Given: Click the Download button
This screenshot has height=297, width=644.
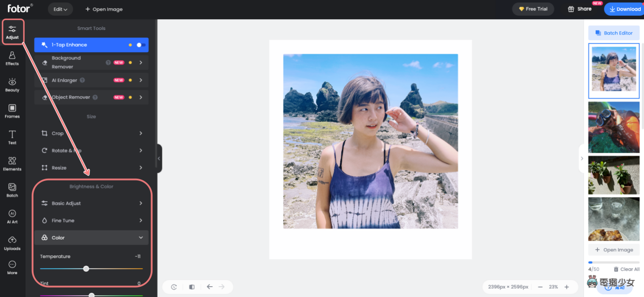Looking at the screenshot, I should pyautogui.click(x=624, y=9).
